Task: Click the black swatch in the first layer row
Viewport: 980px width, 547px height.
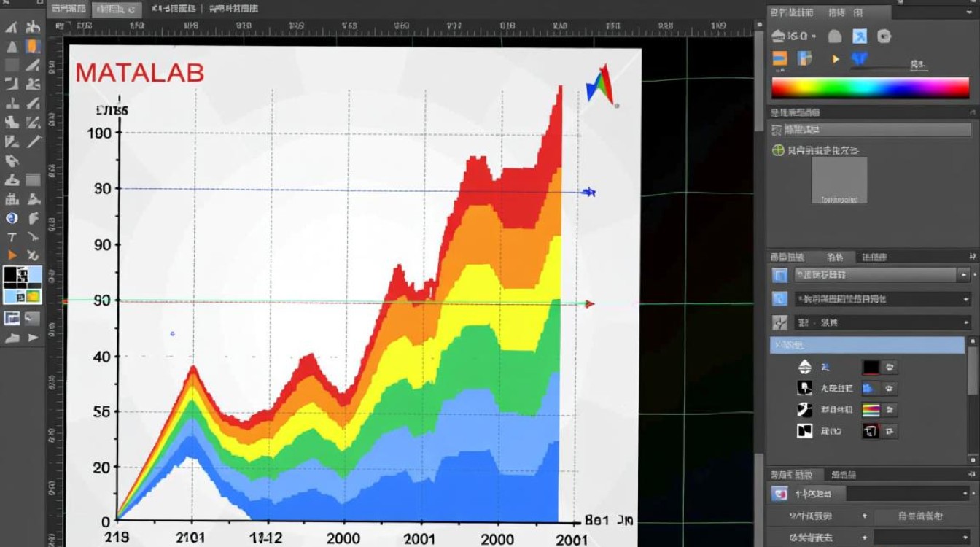Action: pos(871,367)
